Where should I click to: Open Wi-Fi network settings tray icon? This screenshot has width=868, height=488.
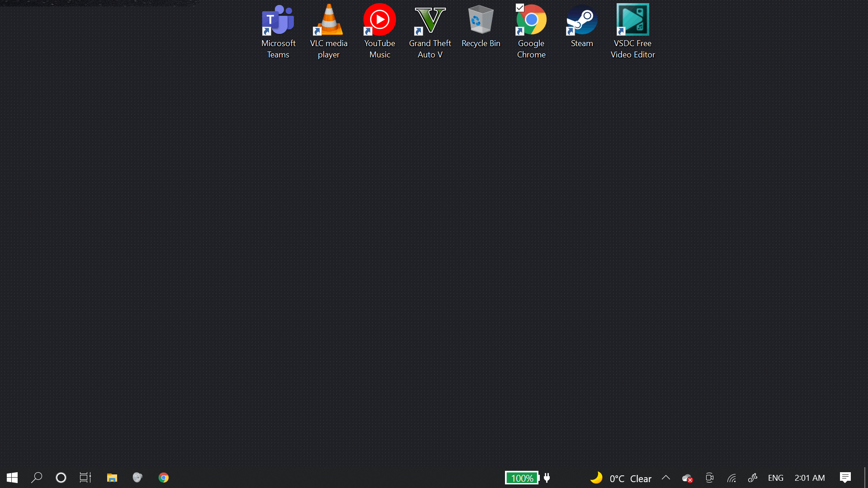point(731,478)
